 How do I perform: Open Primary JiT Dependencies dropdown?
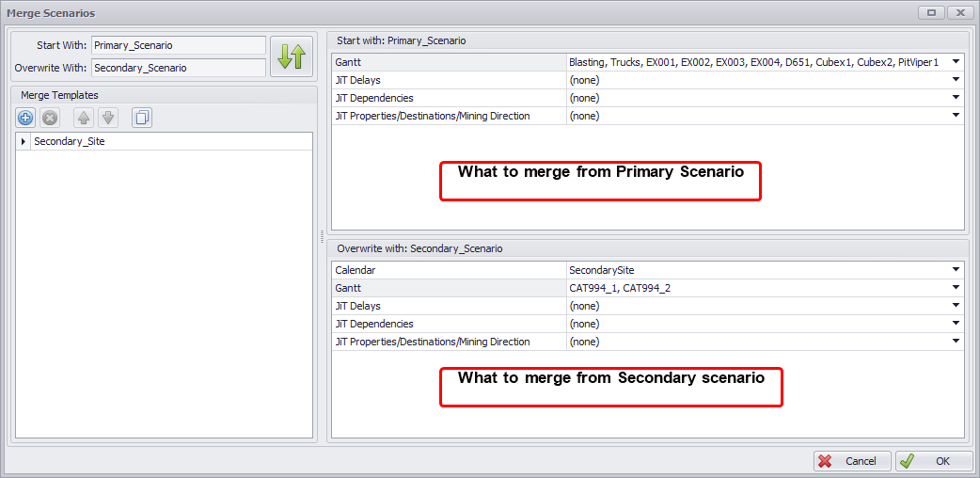pos(956,98)
